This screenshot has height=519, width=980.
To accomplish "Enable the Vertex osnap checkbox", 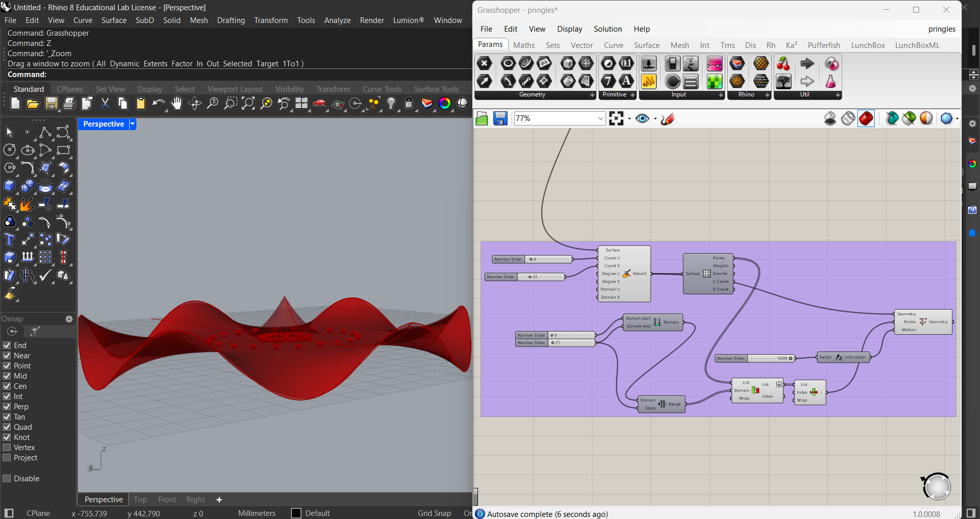I will tap(7, 448).
